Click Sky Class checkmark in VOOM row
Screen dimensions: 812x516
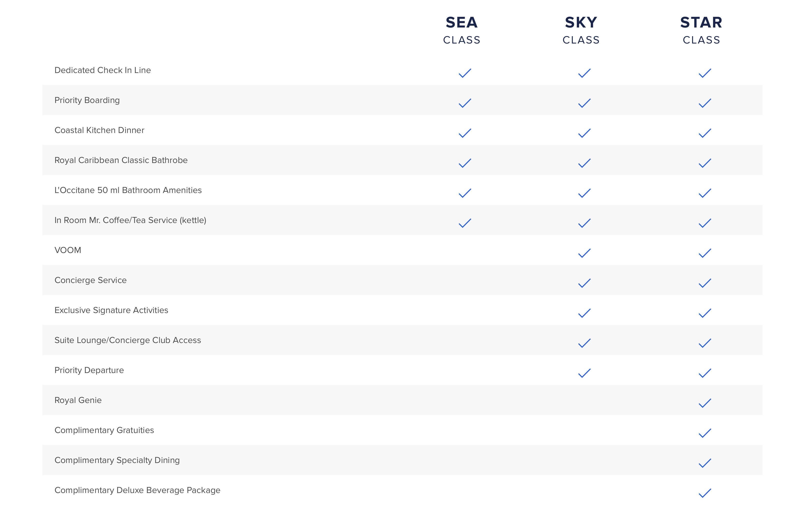click(x=584, y=253)
